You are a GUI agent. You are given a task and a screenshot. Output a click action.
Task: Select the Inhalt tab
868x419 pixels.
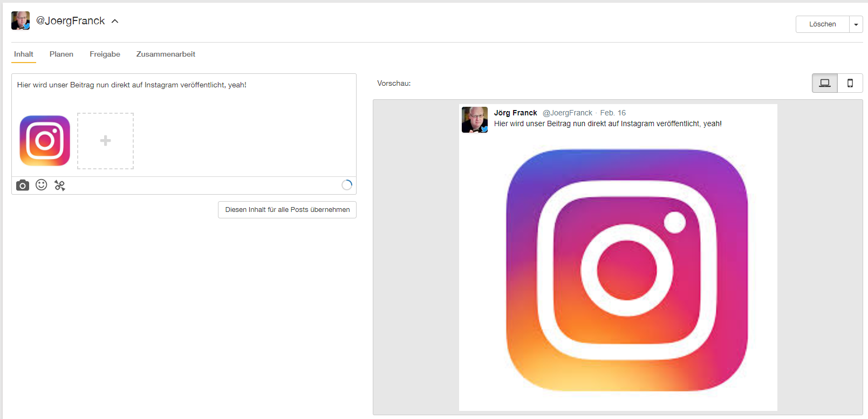coord(24,54)
